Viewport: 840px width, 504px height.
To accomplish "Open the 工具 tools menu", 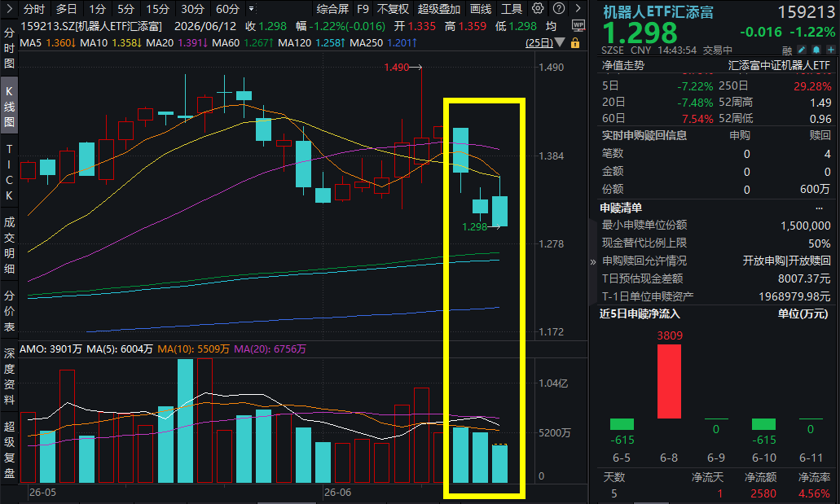I will (511, 9).
